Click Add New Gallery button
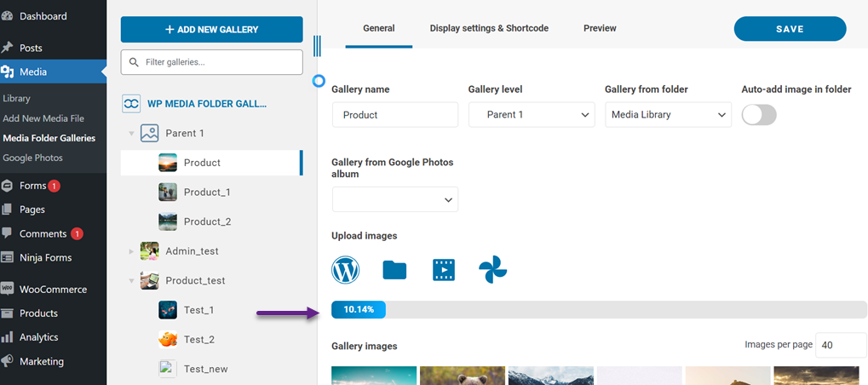The image size is (868, 385). point(211,30)
